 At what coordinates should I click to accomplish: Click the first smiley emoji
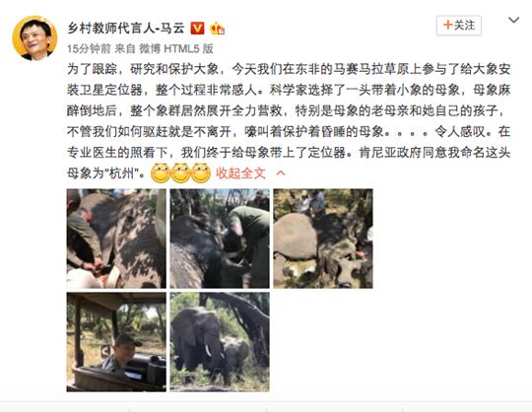coord(161,173)
